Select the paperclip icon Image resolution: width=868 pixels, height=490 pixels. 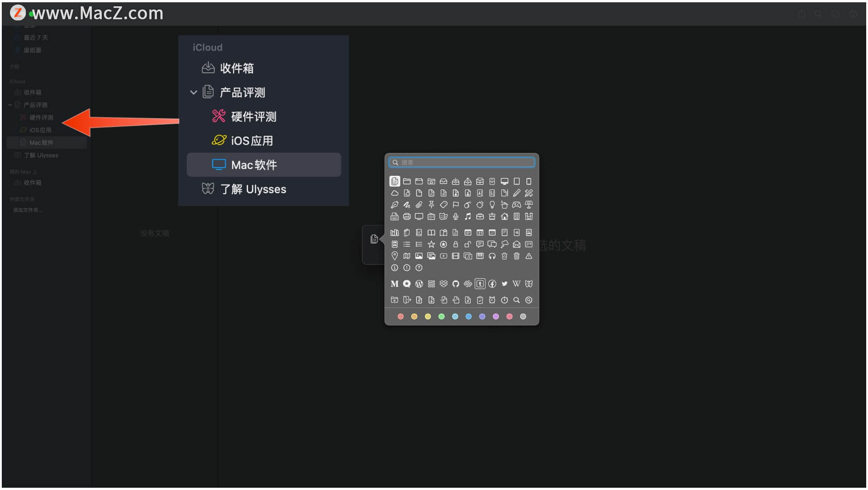point(419,205)
